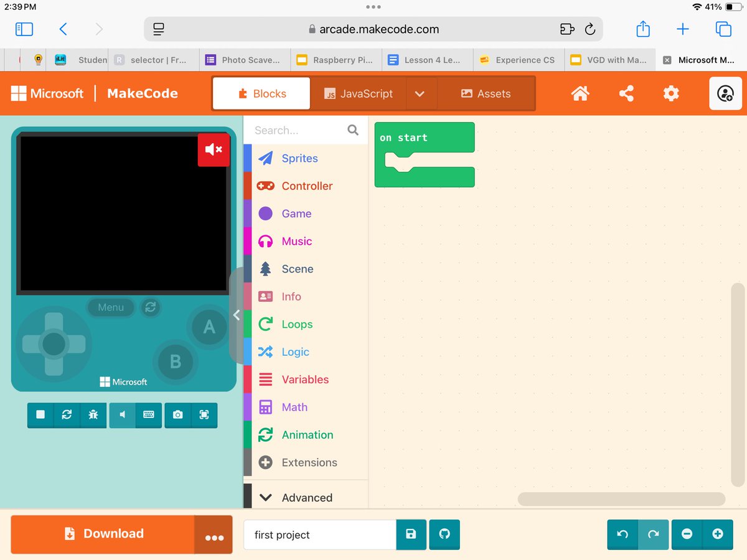Open the Assets tab
Image resolution: width=747 pixels, height=560 pixels.
point(486,94)
